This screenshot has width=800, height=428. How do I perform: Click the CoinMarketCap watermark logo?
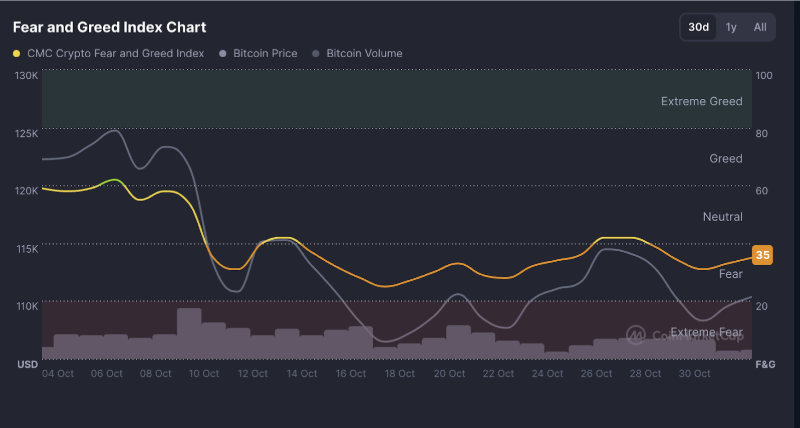[636, 335]
